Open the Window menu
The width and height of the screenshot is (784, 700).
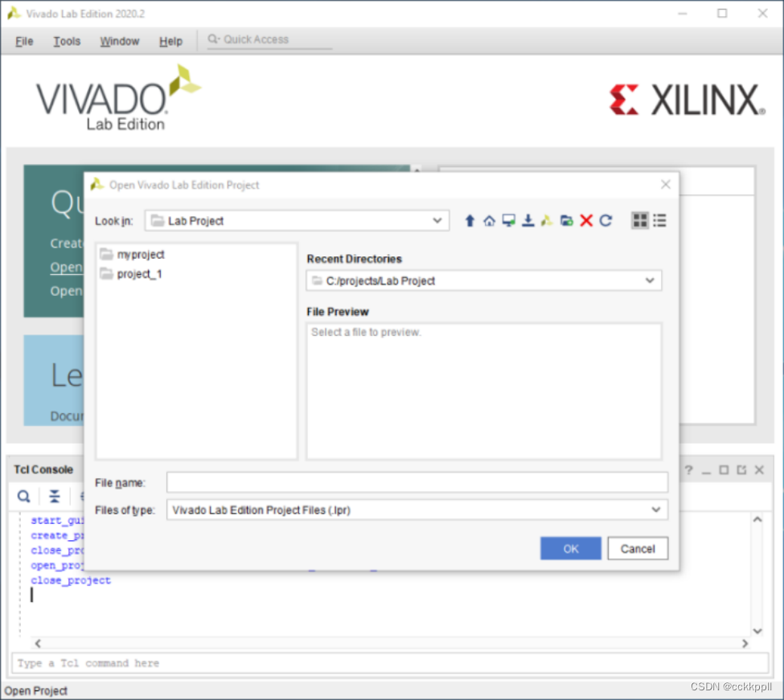tap(120, 41)
